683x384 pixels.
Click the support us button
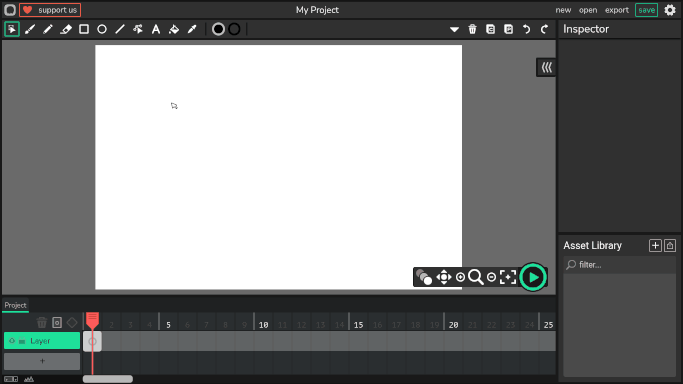click(50, 10)
